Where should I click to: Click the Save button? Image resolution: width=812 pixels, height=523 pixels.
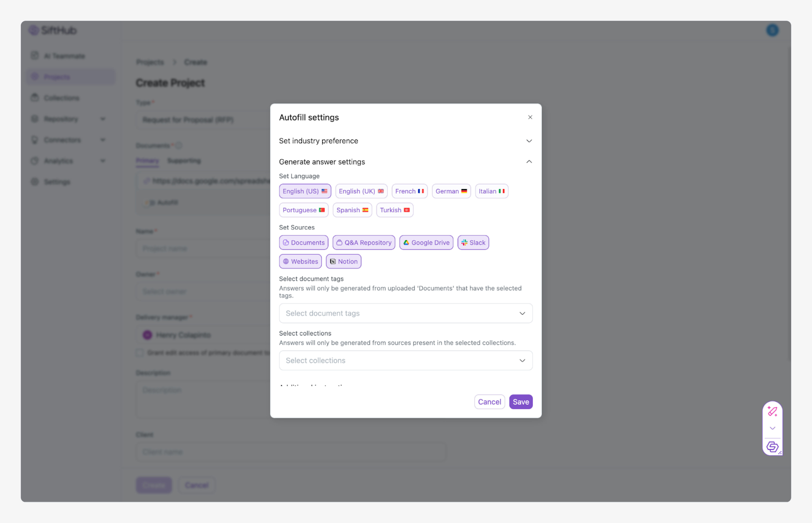(520, 402)
